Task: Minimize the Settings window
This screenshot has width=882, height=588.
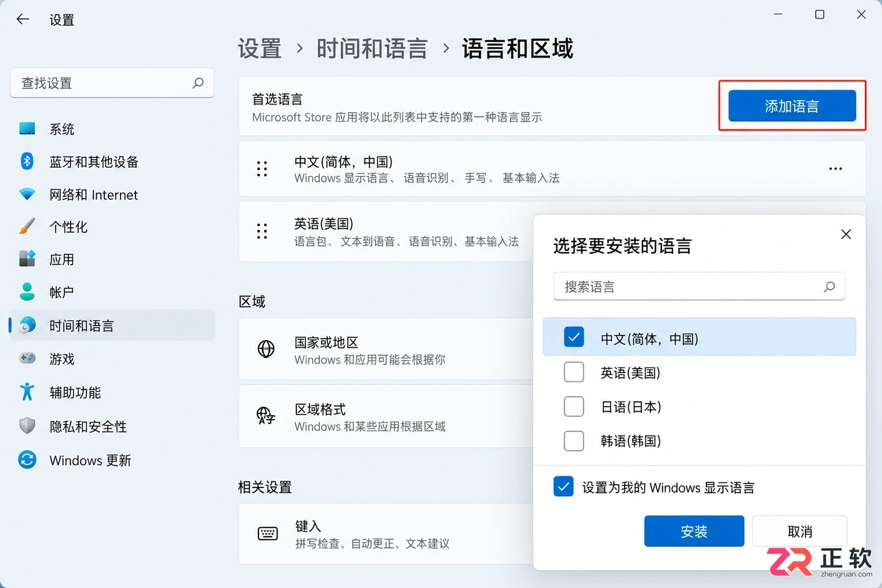Action: click(x=778, y=15)
